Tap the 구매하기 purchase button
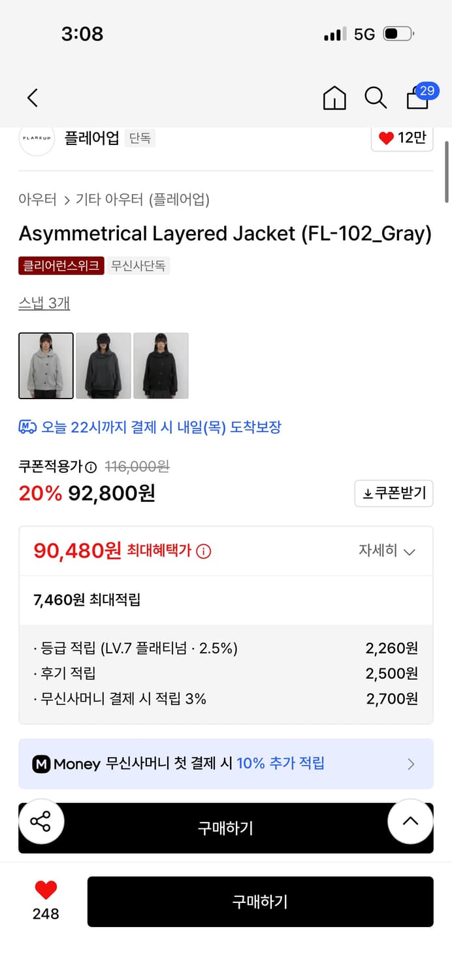 [260, 902]
